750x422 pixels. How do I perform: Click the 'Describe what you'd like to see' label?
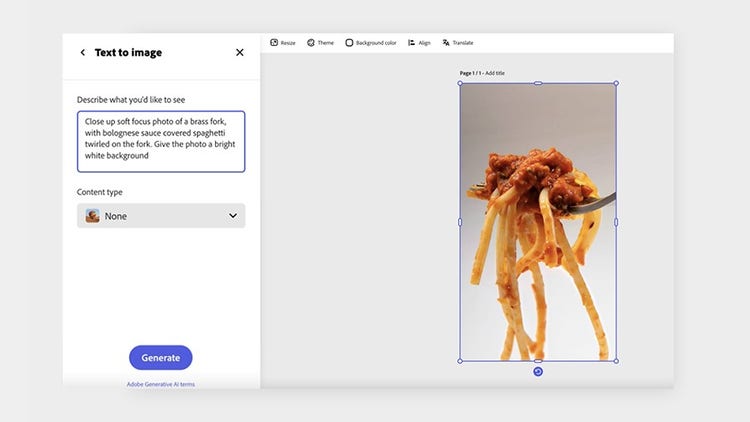[131, 100]
